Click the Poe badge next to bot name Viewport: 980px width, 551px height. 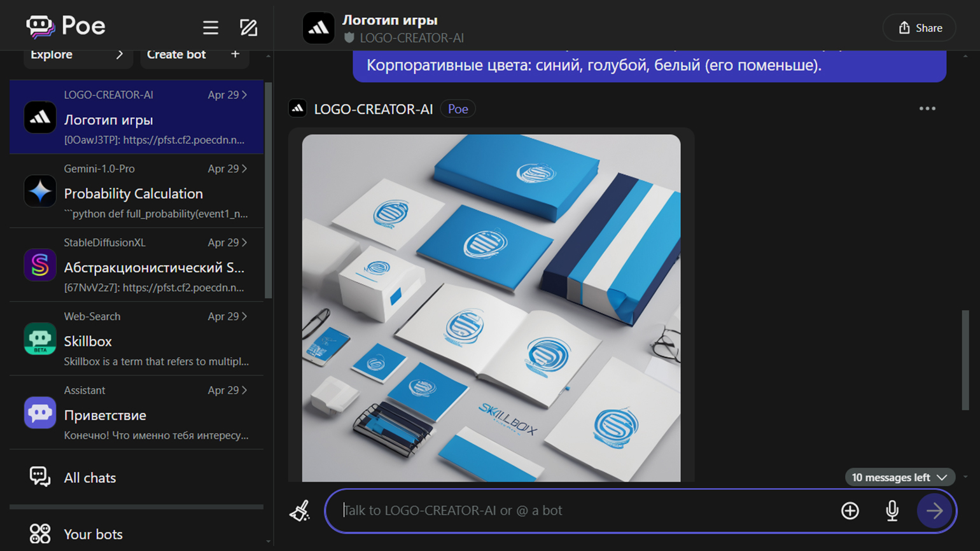pos(458,109)
